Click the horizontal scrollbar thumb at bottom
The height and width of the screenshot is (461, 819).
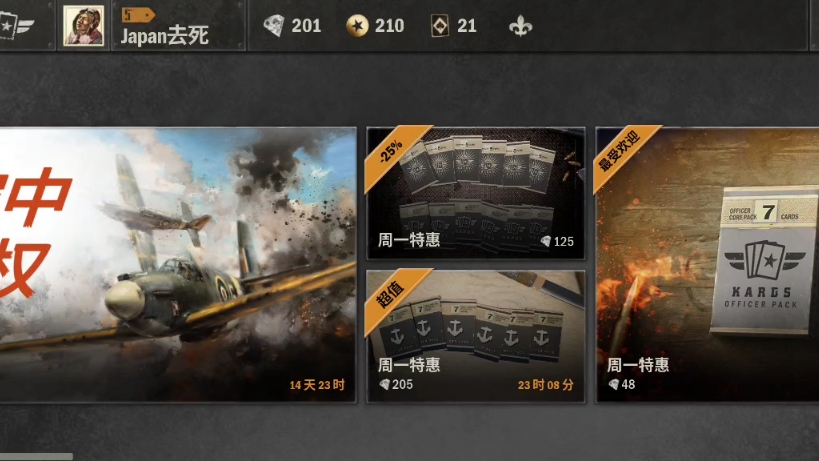pyautogui.click(x=37, y=457)
